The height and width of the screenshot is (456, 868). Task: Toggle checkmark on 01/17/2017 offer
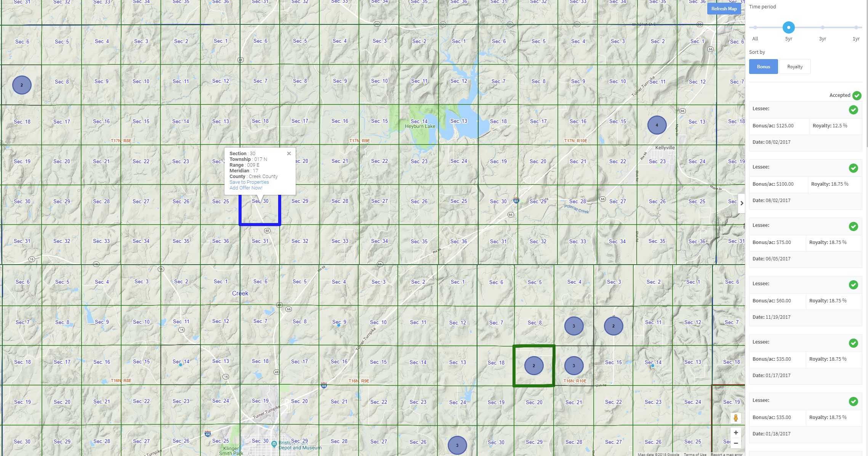point(854,343)
